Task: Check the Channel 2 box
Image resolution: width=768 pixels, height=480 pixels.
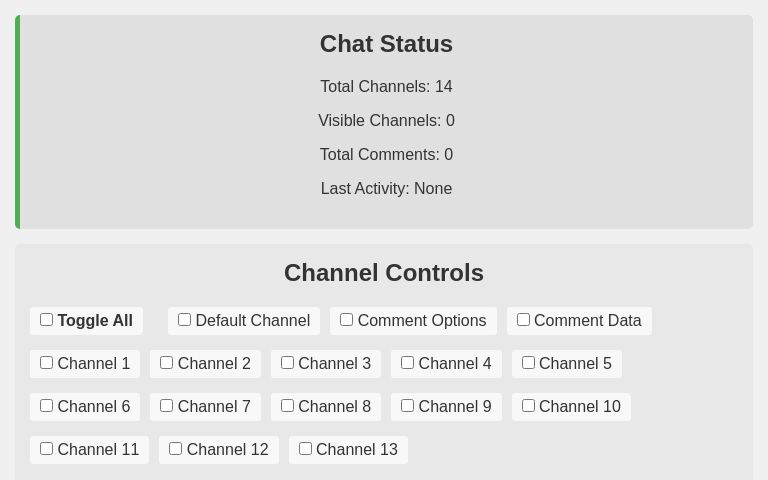Action: (x=167, y=363)
